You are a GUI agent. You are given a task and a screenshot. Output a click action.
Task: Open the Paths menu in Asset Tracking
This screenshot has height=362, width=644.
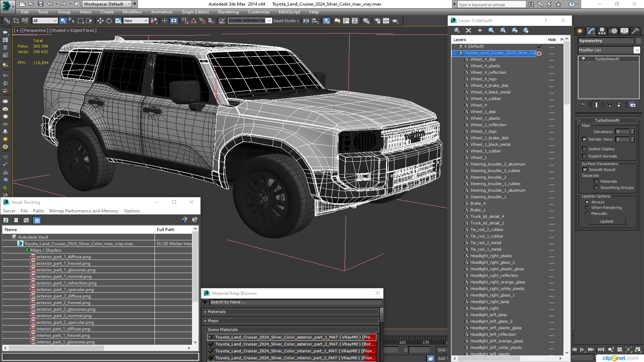pos(38,211)
